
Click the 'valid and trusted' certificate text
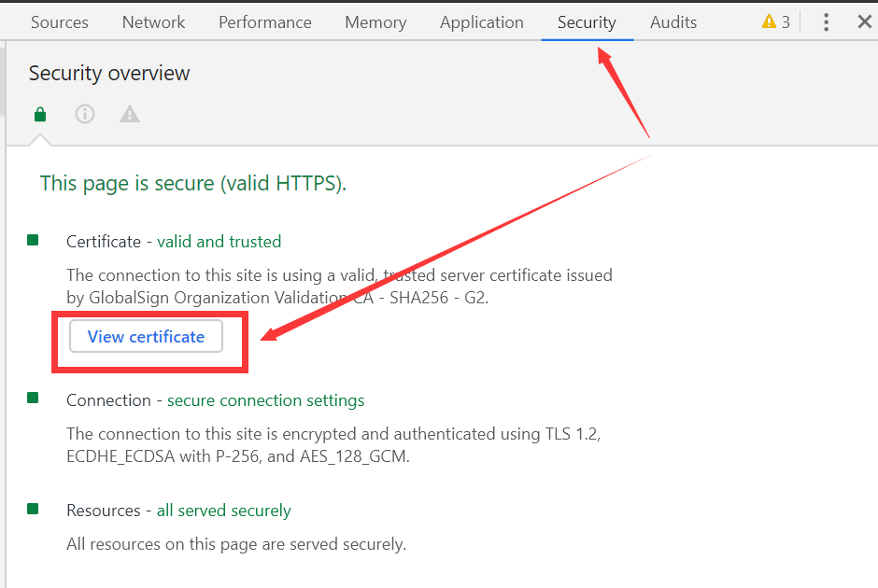tap(219, 242)
